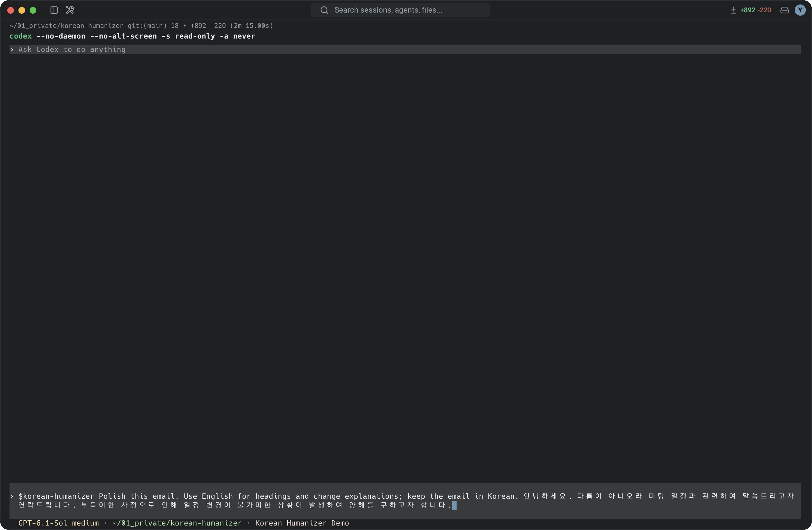Click the Korean Humanizer Demo label
Viewport: 812px width, 530px height.
[302, 523]
